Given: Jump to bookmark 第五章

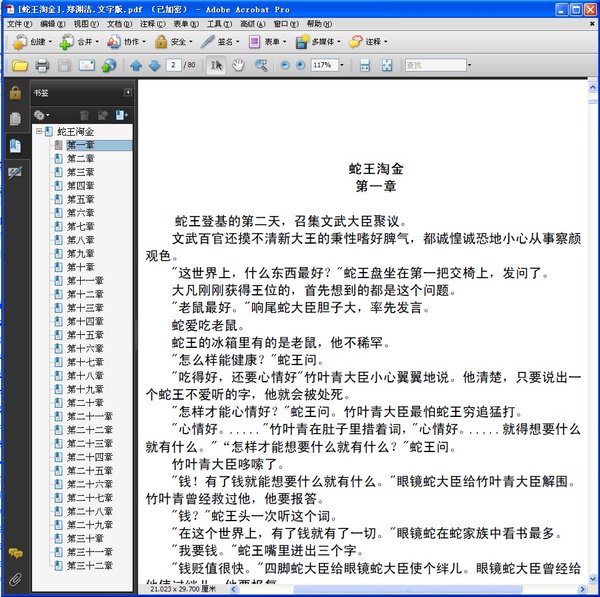Looking at the screenshot, I should click(80, 199).
